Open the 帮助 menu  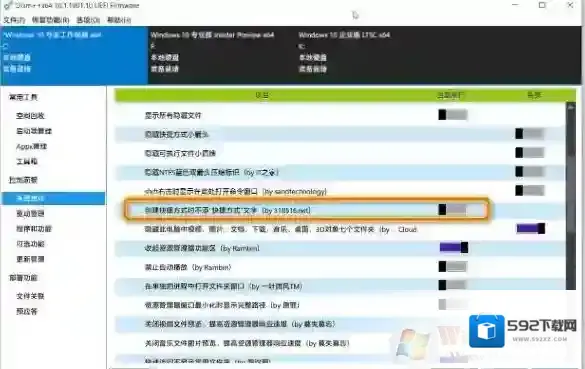(x=119, y=20)
